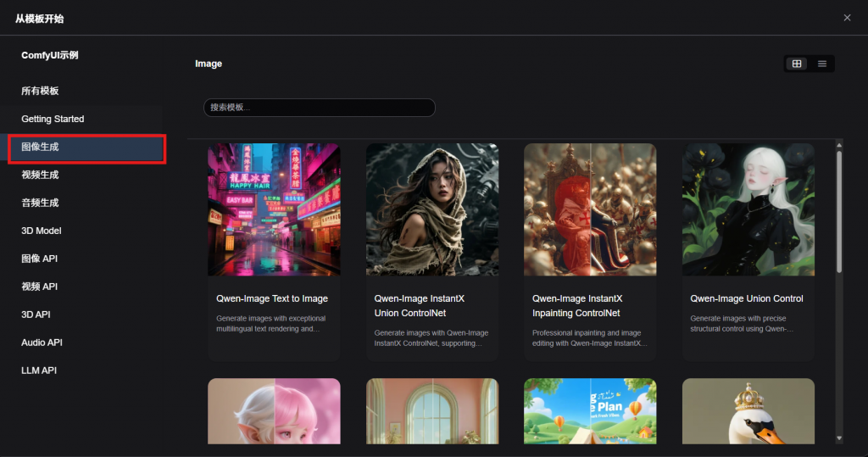The width and height of the screenshot is (868, 457).
Task: Click the template list vertical scrollbar
Action: click(x=839, y=212)
